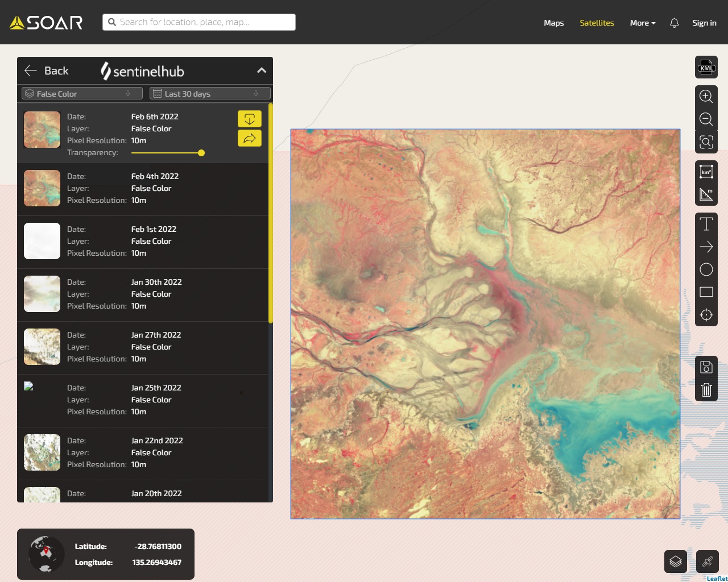Click Sign in

pos(704,23)
